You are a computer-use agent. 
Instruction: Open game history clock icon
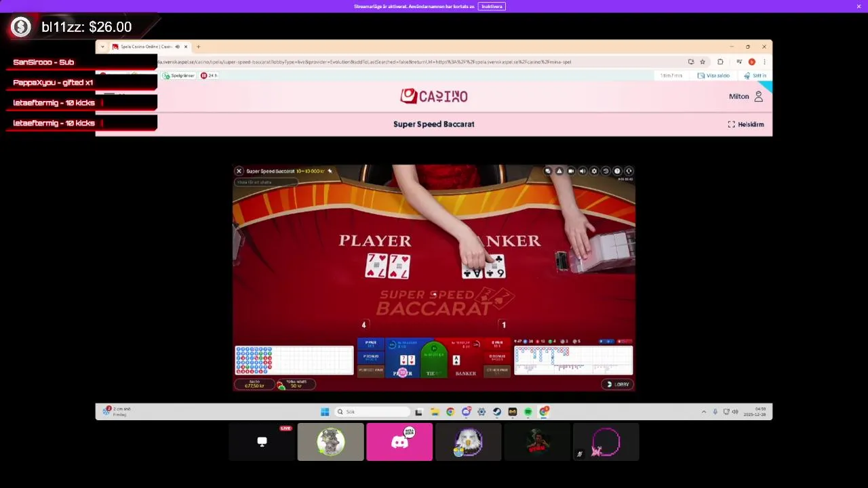606,171
